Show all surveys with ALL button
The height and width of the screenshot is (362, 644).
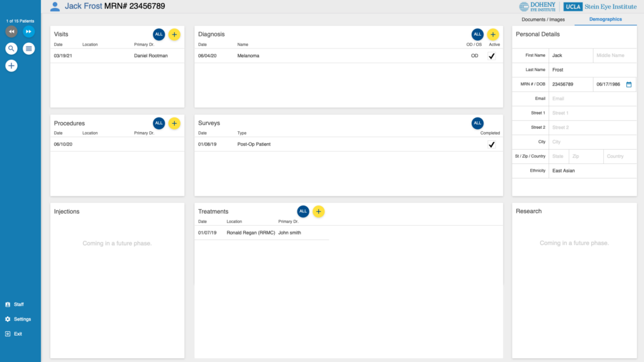pyautogui.click(x=477, y=123)
